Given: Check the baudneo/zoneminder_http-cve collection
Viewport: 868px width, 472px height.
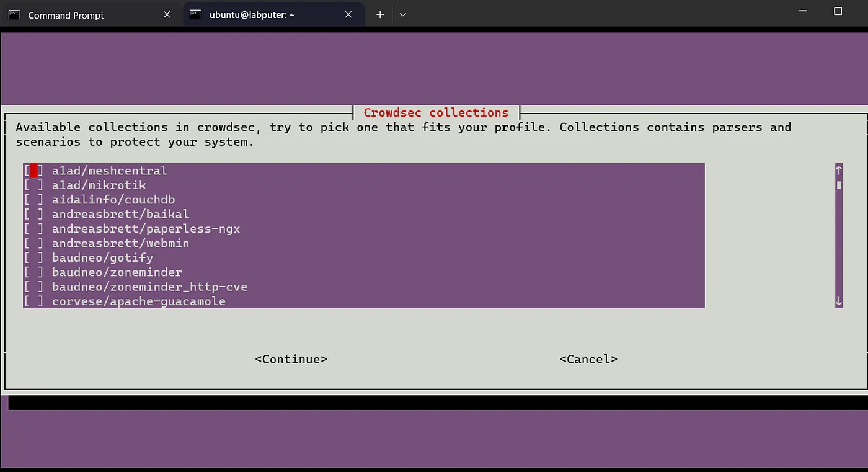Looking at the screenshot, I should 34,287.
